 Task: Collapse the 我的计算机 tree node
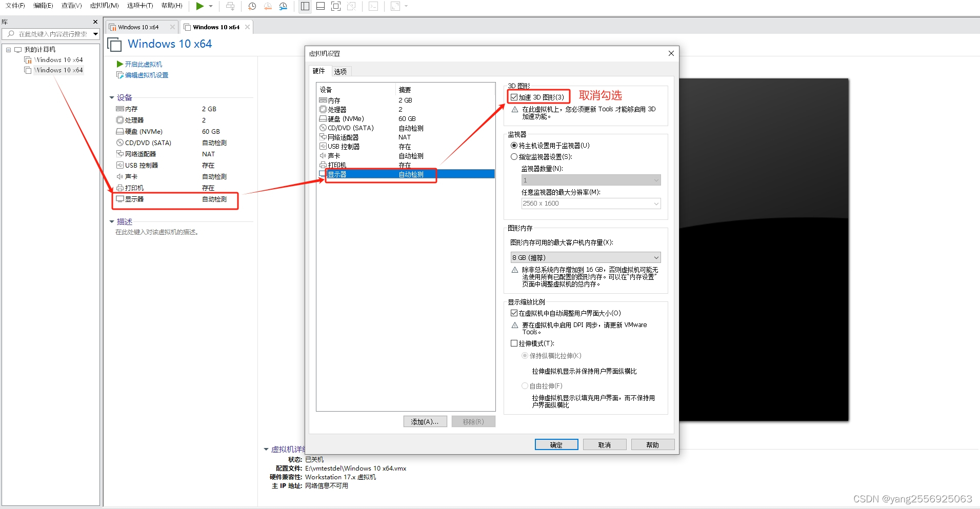8,50
